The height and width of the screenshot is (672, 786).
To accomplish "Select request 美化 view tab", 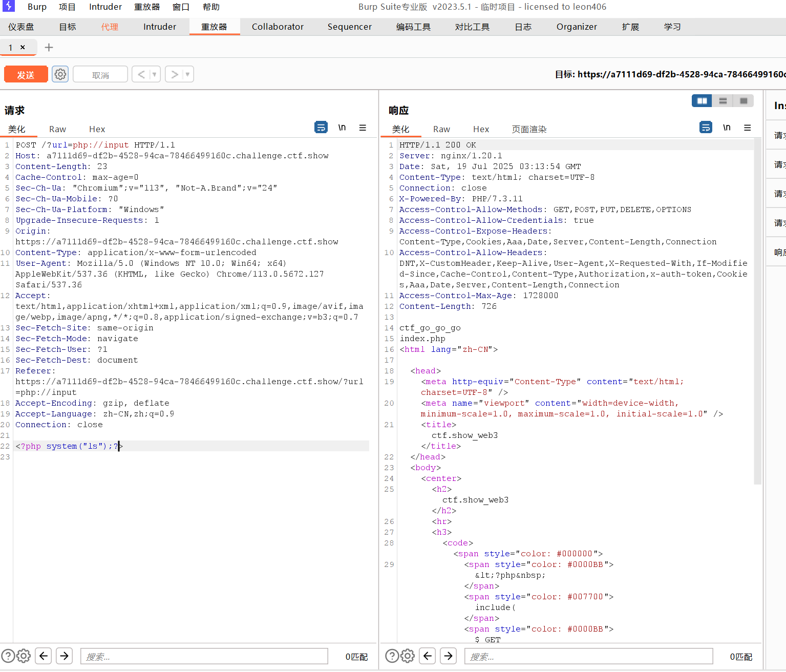I will click(17, 129).
